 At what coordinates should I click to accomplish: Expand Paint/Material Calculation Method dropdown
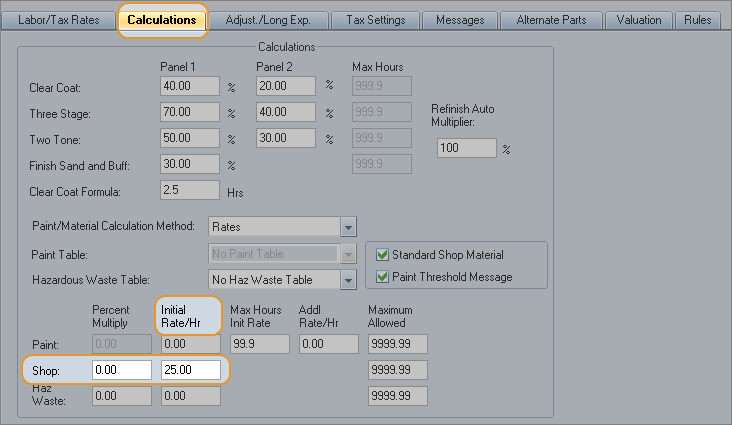(x=348, y=227)
